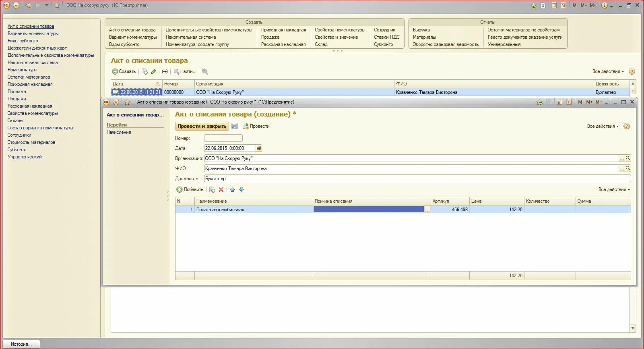Select the Лопата автомобильная cell

[254, 210]
